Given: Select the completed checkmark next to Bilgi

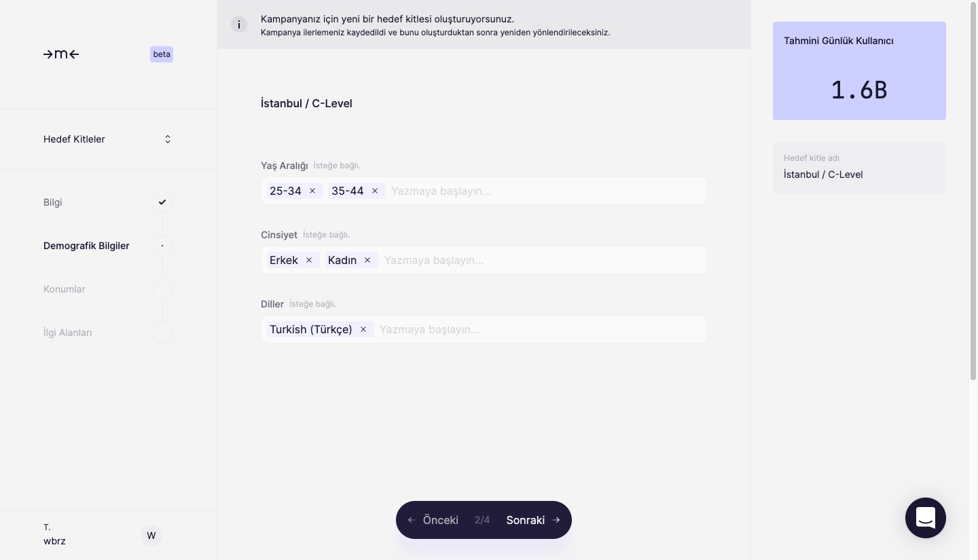Looking at the screenshot, I should pyautogui.click(x=162, y=202).
